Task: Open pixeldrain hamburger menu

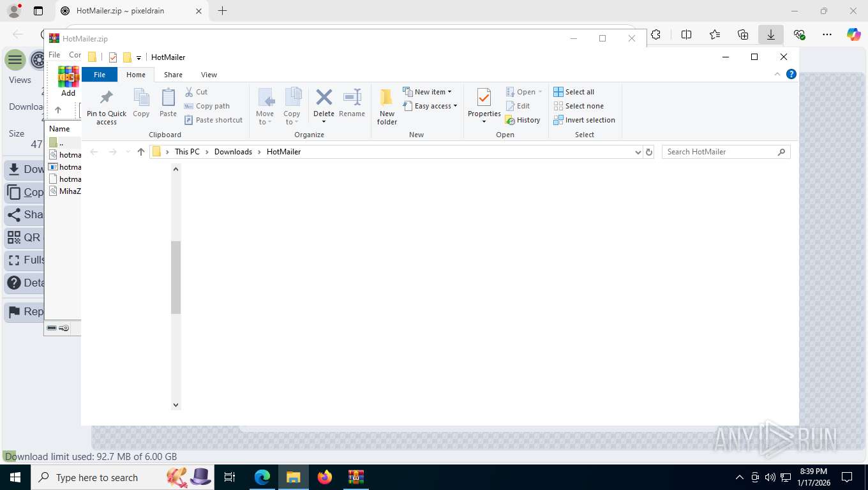Action: click(x=15, y=60)
